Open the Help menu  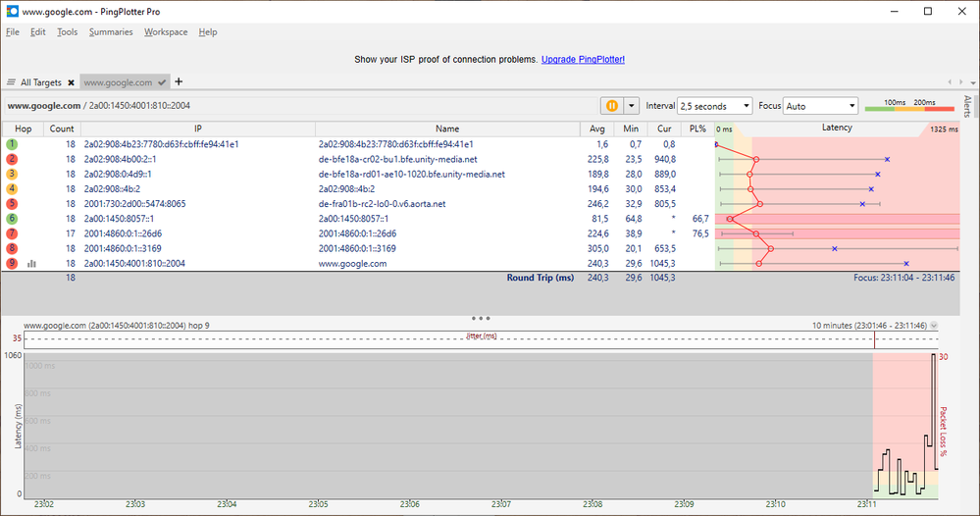(x=208, y=31)
